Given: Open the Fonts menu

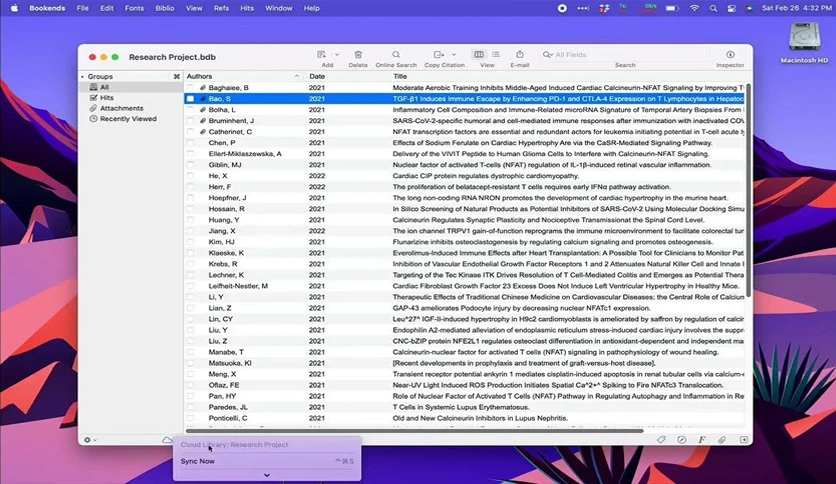Looking at the screenshot, I should coord(134,8).
